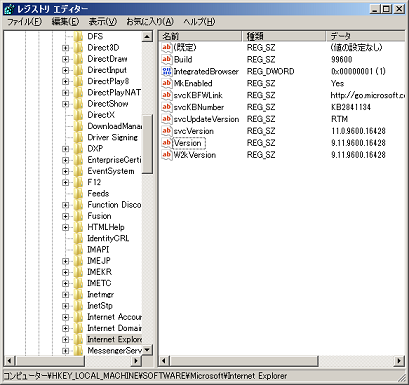Click the string icon of (既定) value
The image size is (409, 385).
tap(167, 47)
